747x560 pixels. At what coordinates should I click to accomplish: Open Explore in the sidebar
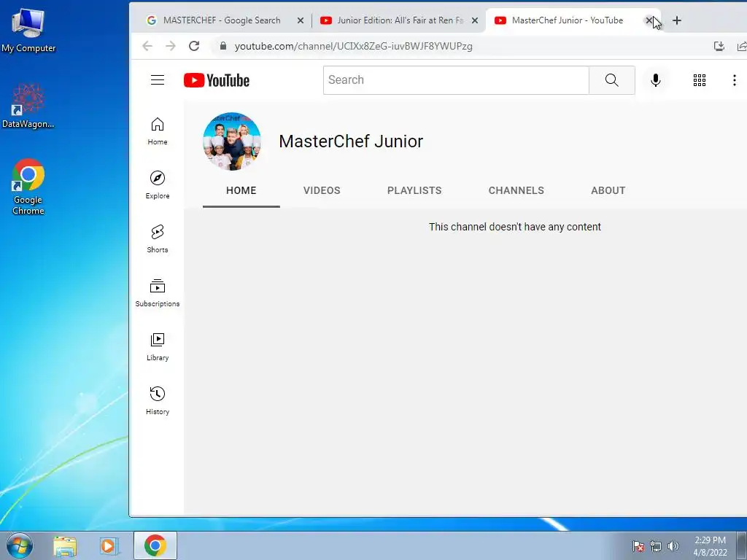click(158, 185)
